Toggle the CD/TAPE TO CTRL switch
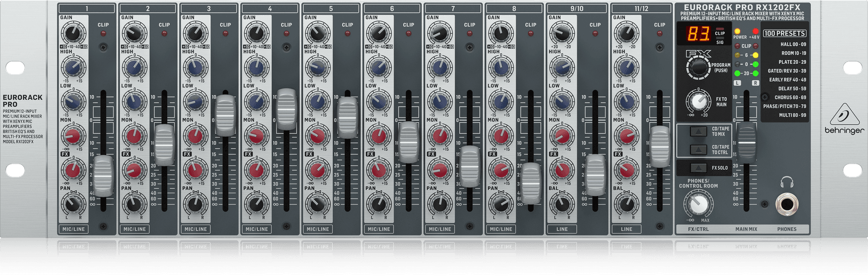 (698, 149)
